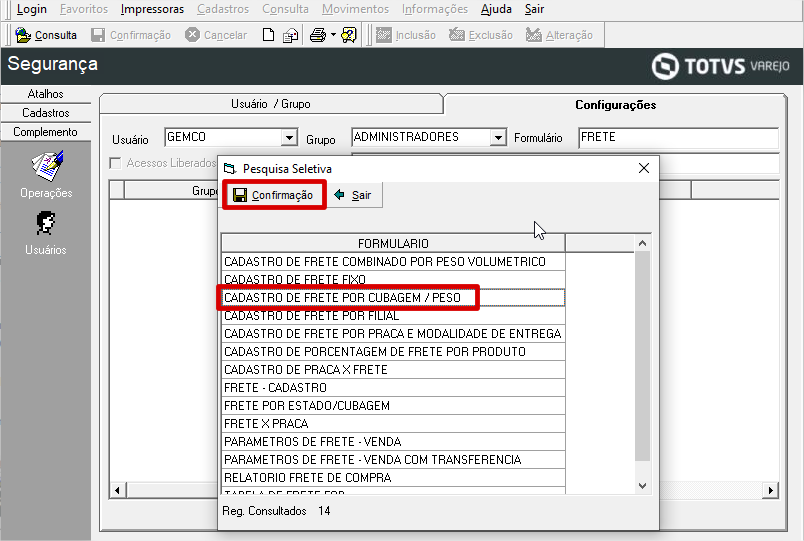Open the Operações sidebar icon
This screenshot has height=541, width=804.
(46, 174)
